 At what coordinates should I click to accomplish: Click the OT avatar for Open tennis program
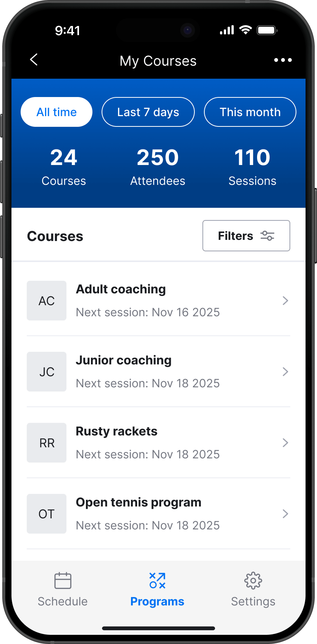(46, 514)
